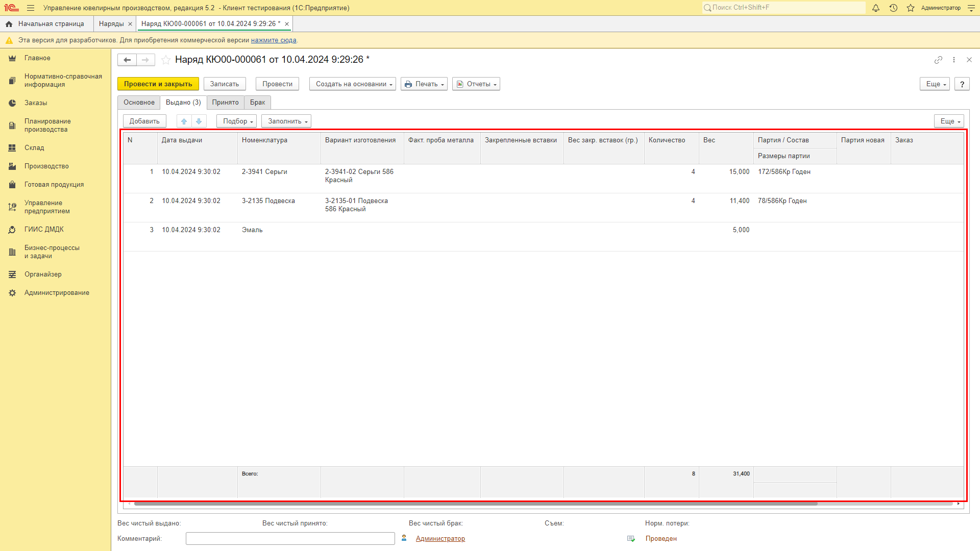The height and width of the screenshot is (551, 980).
Task: Click in the search field
Action: [x=784, y=8]
